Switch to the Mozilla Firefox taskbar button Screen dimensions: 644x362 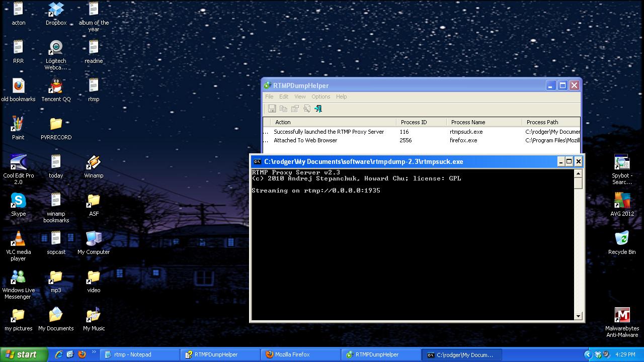[301, 354]
